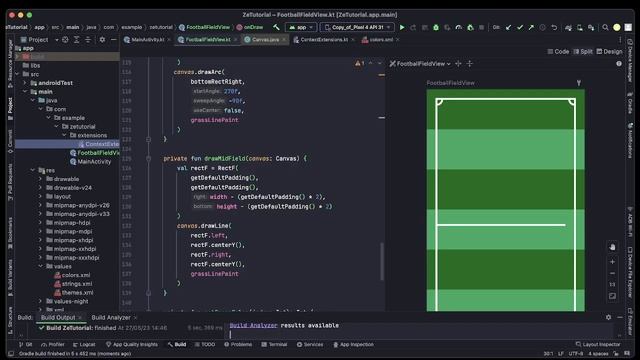
Task: Click the football field design preview
Action: 505,200
